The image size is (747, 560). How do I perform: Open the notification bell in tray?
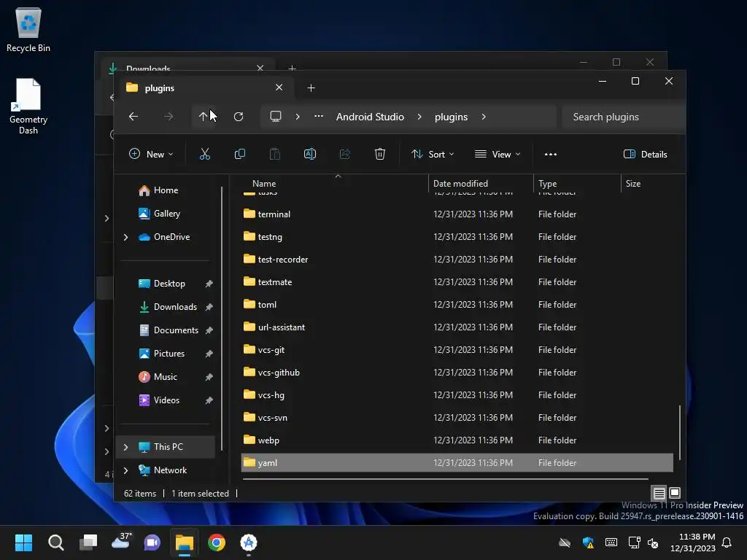click(x=727, y=542)
